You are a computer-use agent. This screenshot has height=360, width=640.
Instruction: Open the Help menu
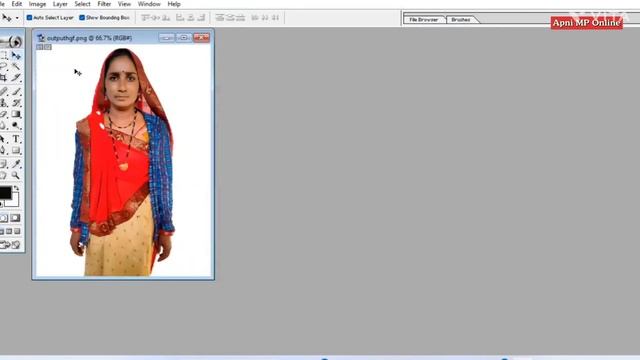[x=174, y=4]
